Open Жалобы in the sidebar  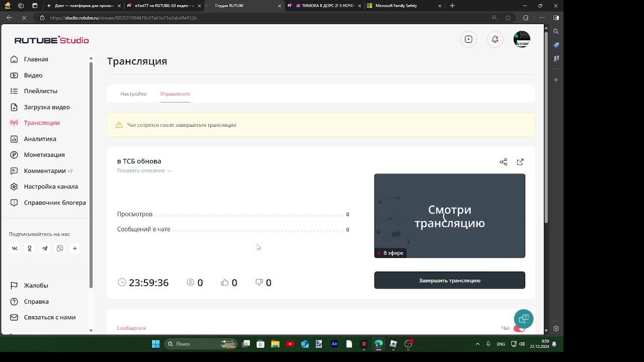coord(29,286)
